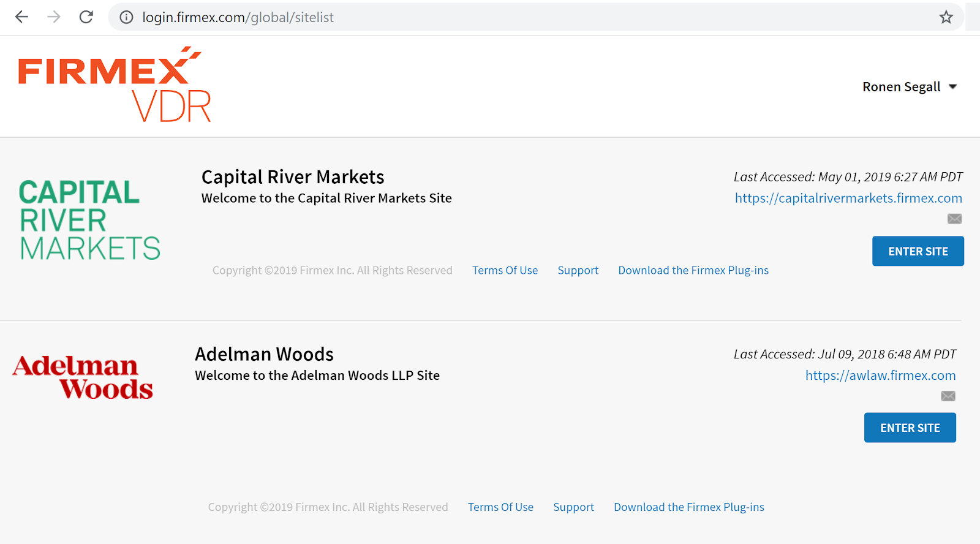This screenshot has height=544, width=980.
Task: Open the capitalrivermarkets.firmex.com link
Action: coord(848,198)
